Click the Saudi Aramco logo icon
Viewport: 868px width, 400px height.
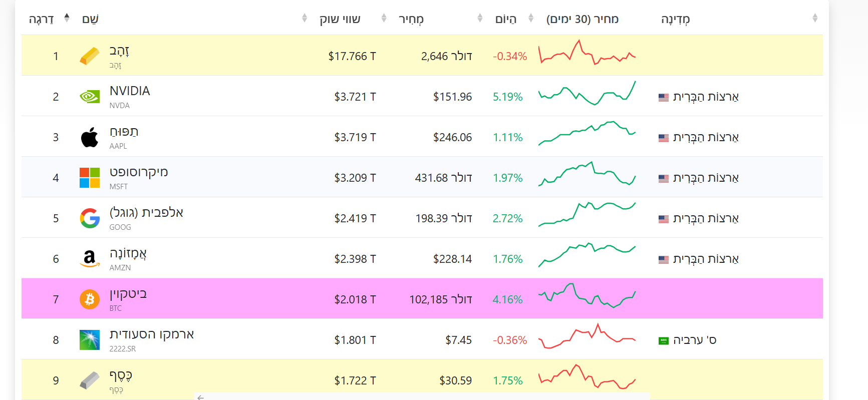pyautogui.click(x=90, y=340)
